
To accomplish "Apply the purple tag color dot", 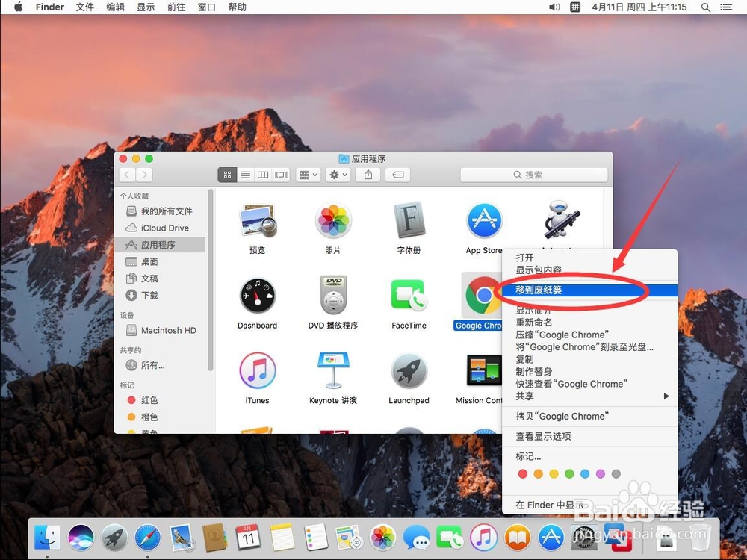I will pos(601,474).
